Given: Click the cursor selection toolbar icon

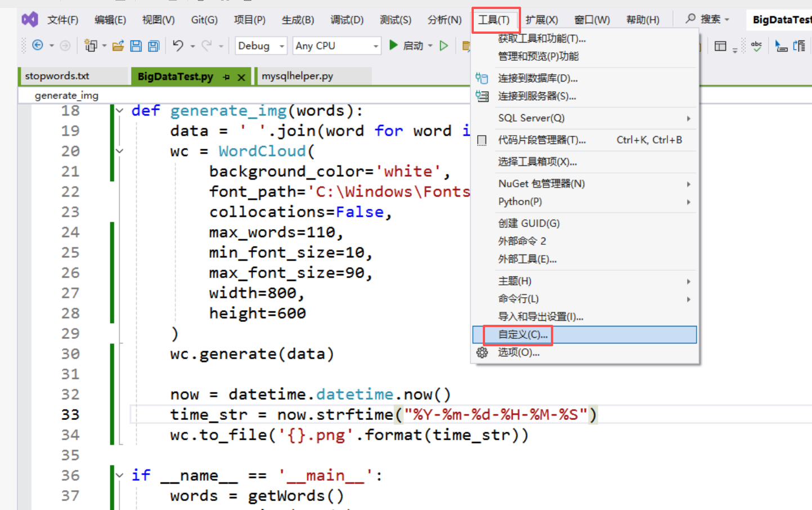Looking at the screenshot, I should point(781,46).
